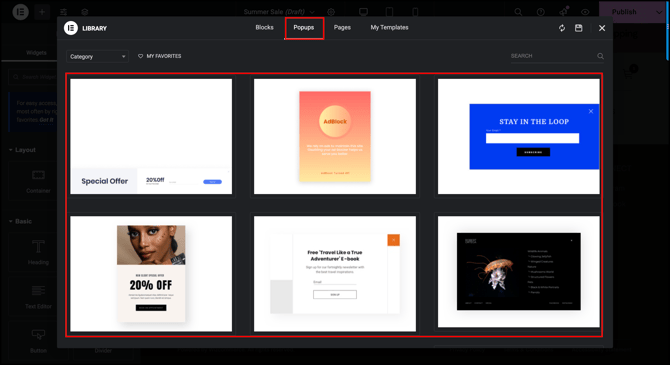
Task: Click the finder search icon in top bar
Action: pos(518,12)
